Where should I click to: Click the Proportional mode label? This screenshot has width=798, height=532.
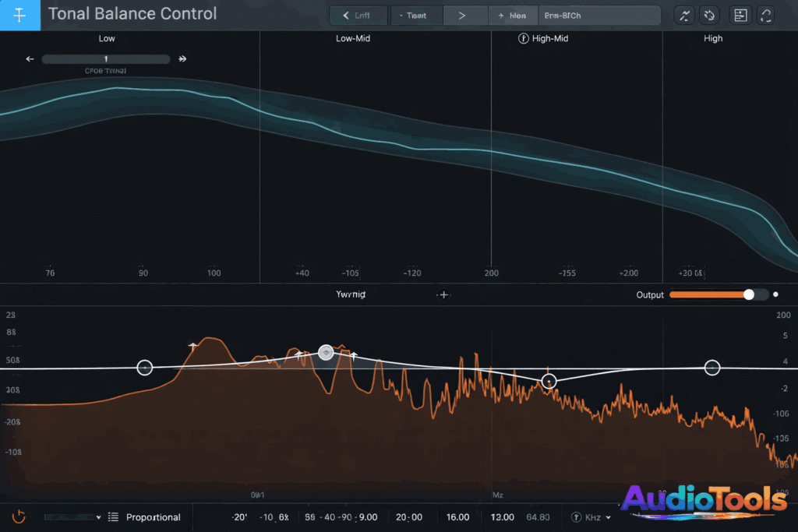155,516
